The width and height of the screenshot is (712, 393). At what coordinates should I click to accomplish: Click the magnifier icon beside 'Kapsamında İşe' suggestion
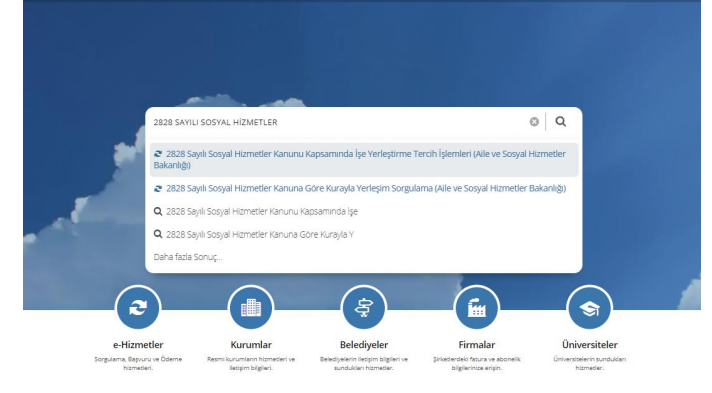[158, 211]
